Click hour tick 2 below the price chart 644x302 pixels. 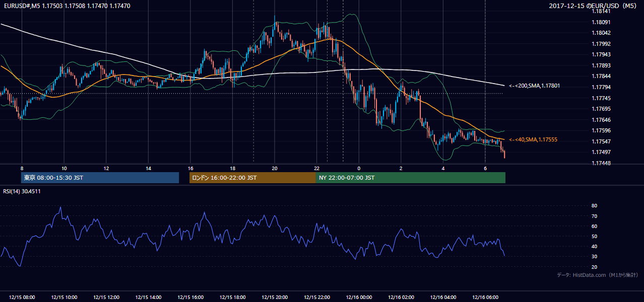tap(401, 168)
